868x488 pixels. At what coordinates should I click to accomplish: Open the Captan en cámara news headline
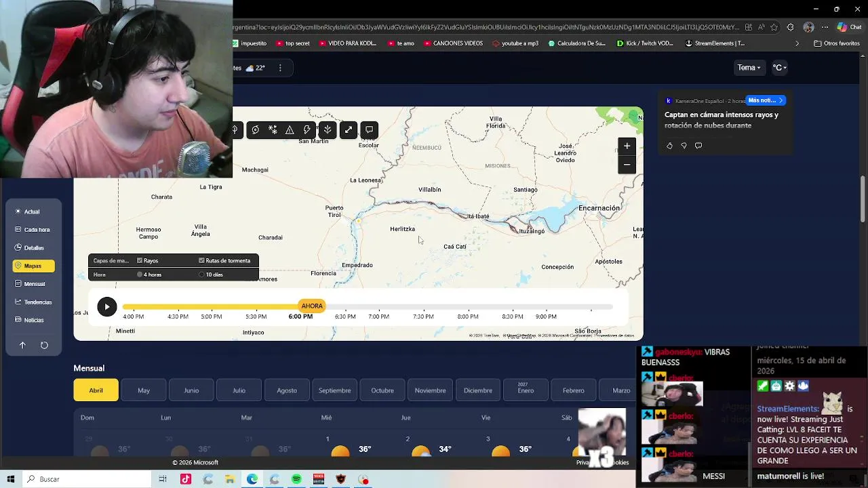tap(722, 120)
